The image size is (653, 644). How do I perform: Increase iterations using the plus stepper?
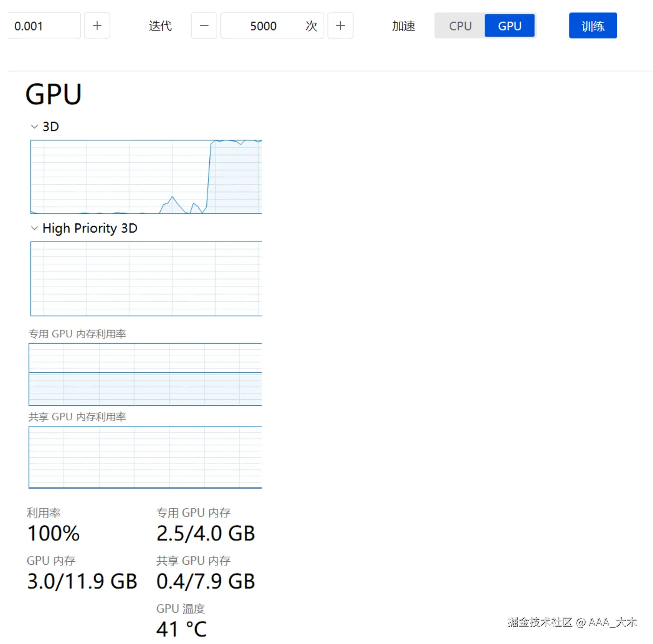coord(340,26)
